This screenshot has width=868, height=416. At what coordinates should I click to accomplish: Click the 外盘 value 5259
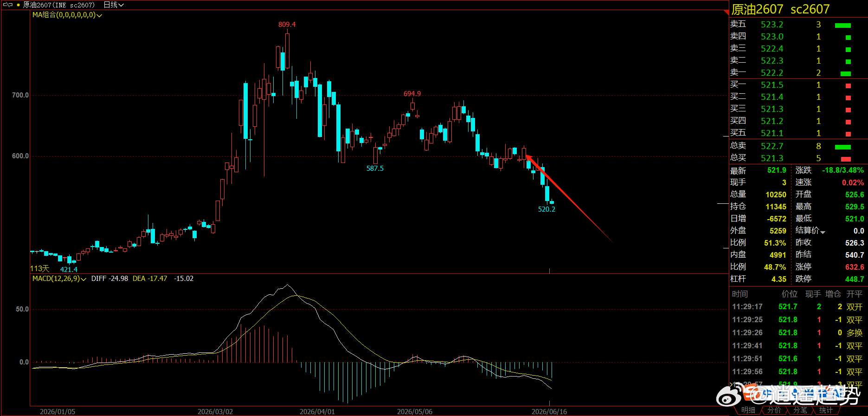coord(778,231)
